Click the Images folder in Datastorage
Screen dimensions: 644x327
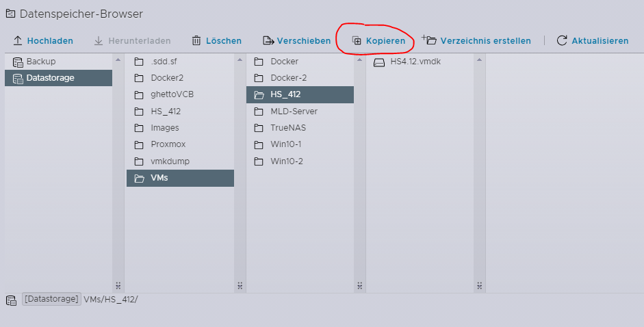[164, 128]
